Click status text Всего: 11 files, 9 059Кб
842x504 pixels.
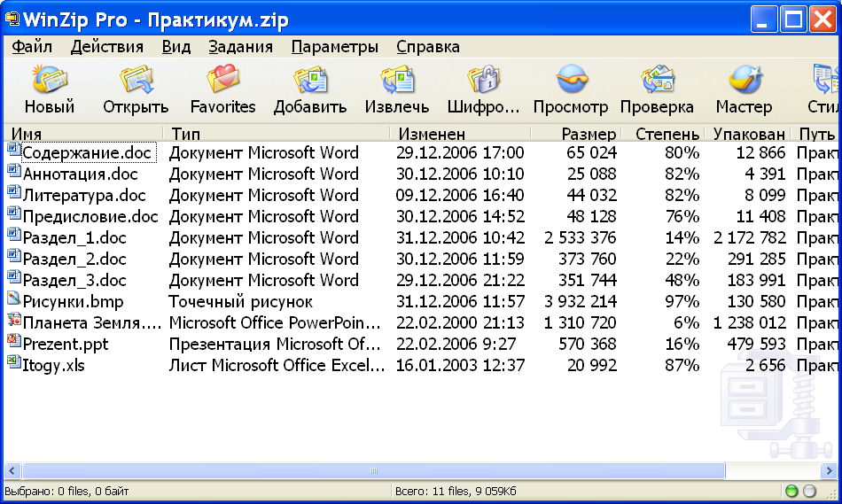pyautogui.click(x=456, y=491)
